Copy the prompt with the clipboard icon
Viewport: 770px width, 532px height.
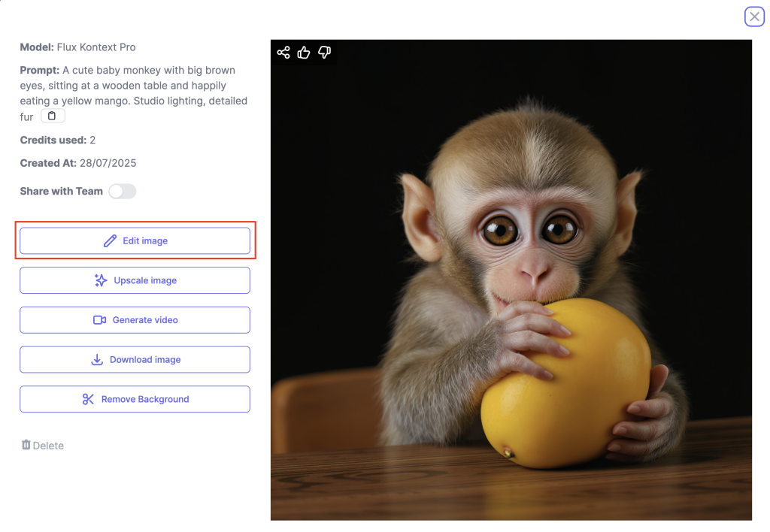pos(53,116)
